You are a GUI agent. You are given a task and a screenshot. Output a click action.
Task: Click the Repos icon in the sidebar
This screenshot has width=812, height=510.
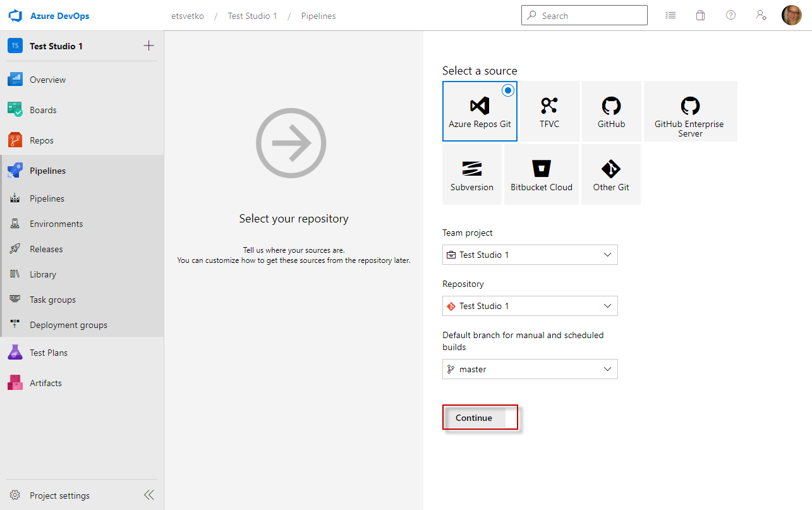coord(15,140)
